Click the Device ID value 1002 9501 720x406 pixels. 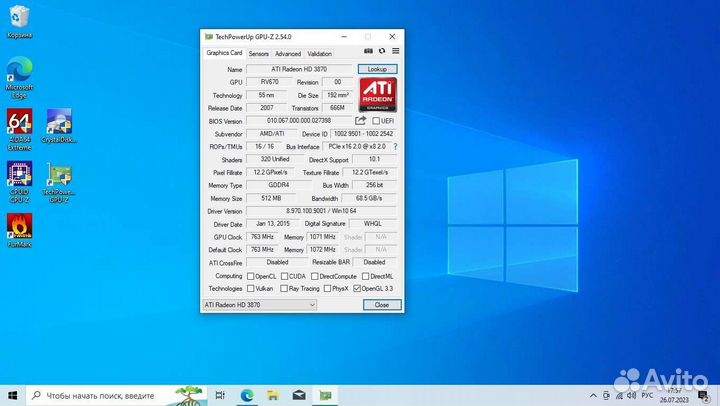(x=363, y=134)
